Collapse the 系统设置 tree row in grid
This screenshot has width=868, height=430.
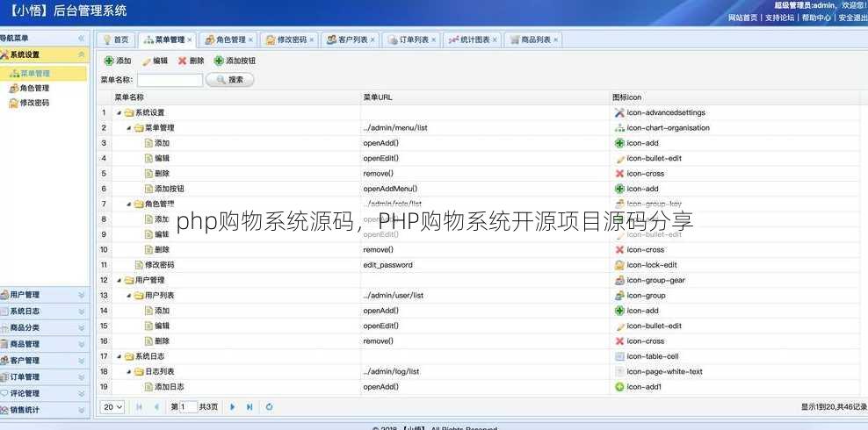click(119, 112)
